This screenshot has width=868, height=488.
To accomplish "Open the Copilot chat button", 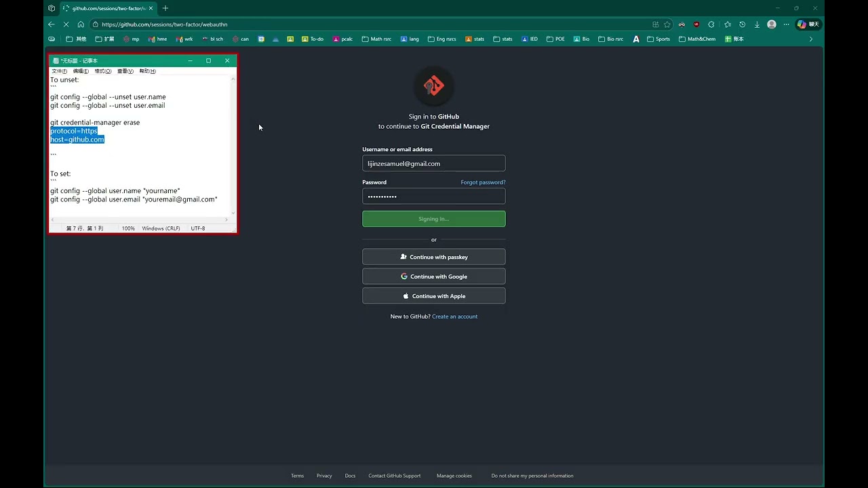I will (808, 24).
